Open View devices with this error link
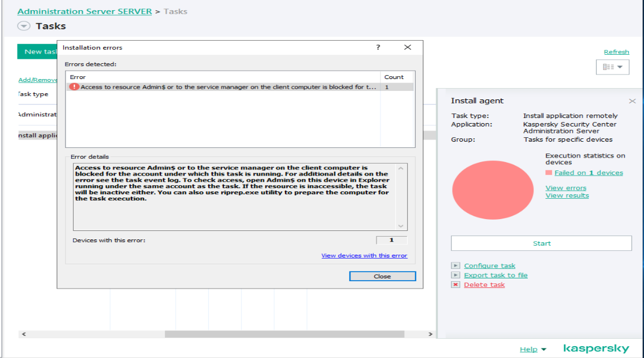 click(364, 255)
